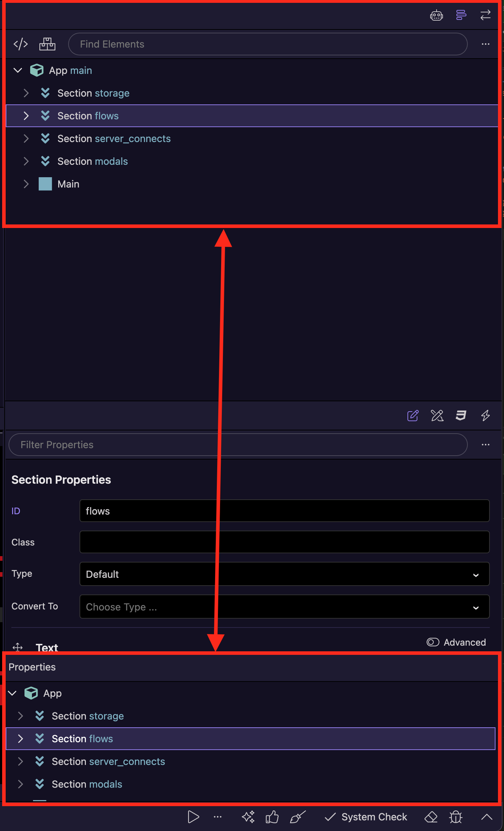Click the edit properties pencil icon
504x831 pixels.
[413, 415]
